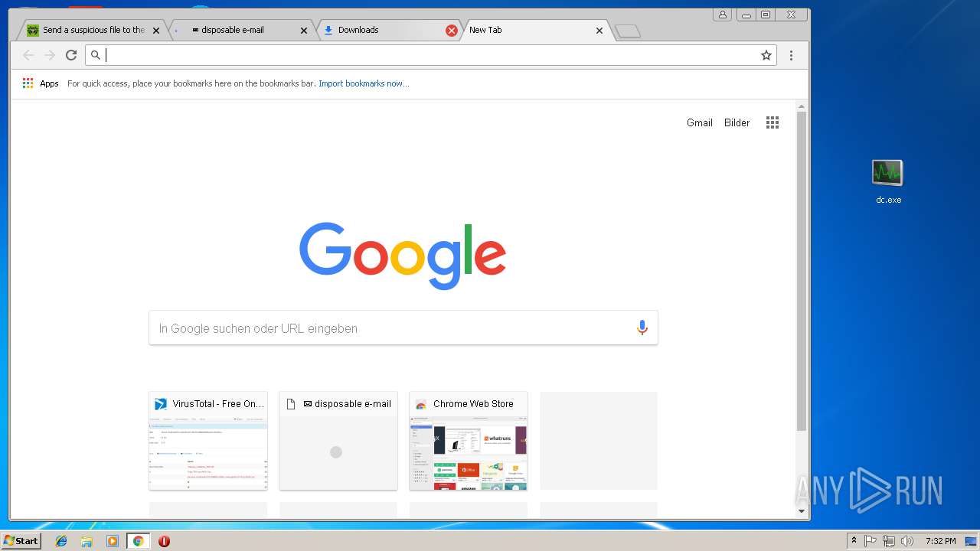
Task: Switch to 'Send a suspicious file' tab
Action: [x=92, y=31]
